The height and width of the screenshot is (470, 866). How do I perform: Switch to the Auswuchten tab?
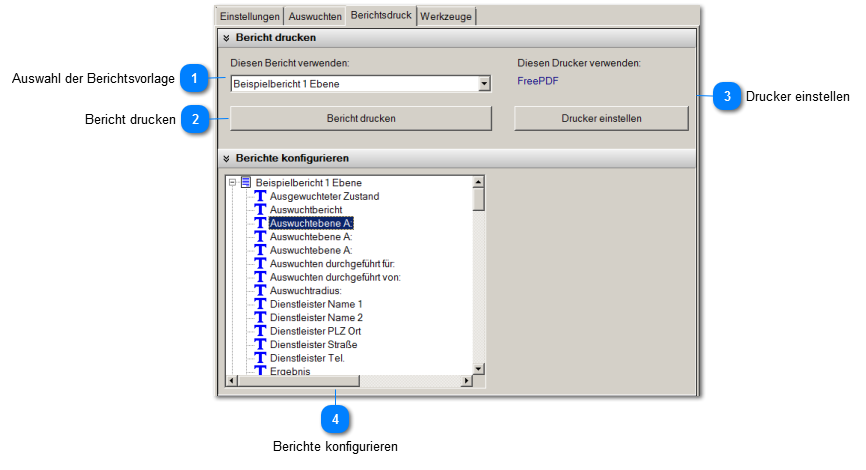click(315, 16)
